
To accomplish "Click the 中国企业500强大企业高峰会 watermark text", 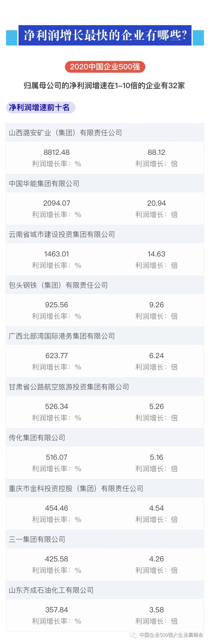I will coord(171,635).
